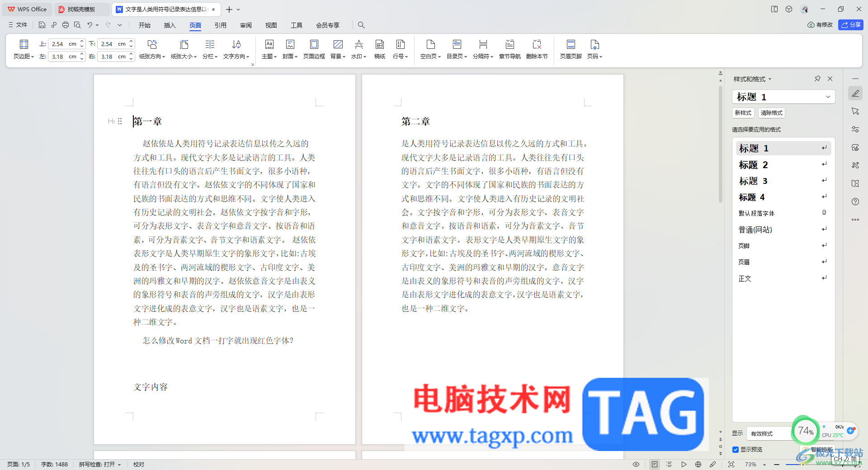This screenshot has height=470, width=868.
Task: Click the WPS Office home tab
Action: pos(28,9)
